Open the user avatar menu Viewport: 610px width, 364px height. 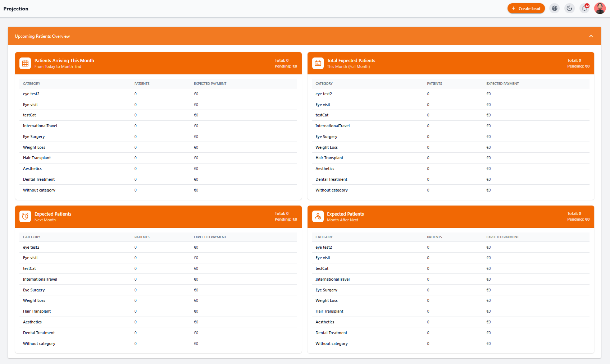tap(600, 8)
